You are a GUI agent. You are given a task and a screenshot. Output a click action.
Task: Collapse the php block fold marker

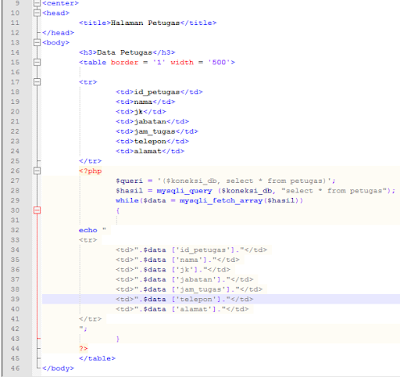(37, 171)
